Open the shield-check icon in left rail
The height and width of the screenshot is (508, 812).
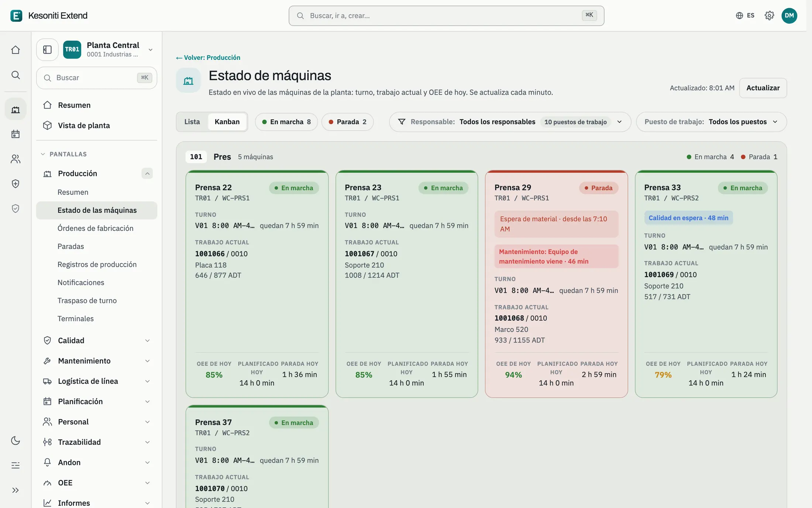pos(16,208)
